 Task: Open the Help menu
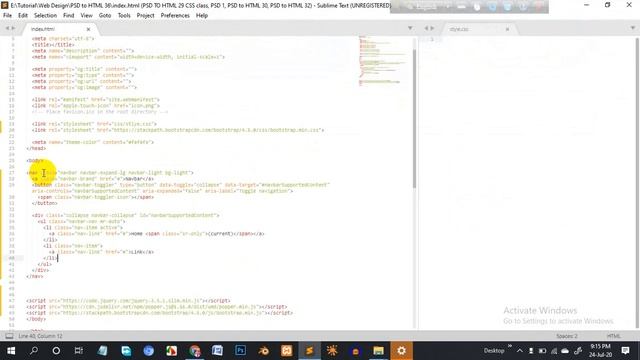(x=202, y=16)
